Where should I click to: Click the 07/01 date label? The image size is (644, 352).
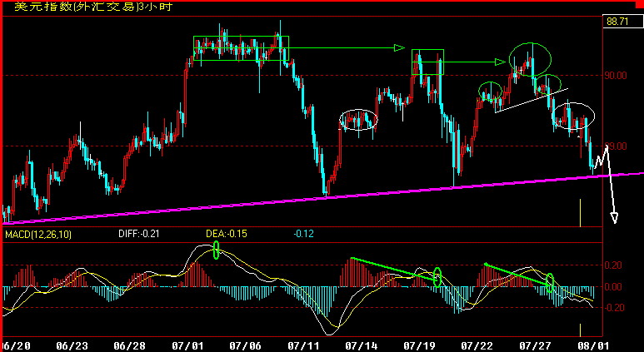tap(188, 346)
